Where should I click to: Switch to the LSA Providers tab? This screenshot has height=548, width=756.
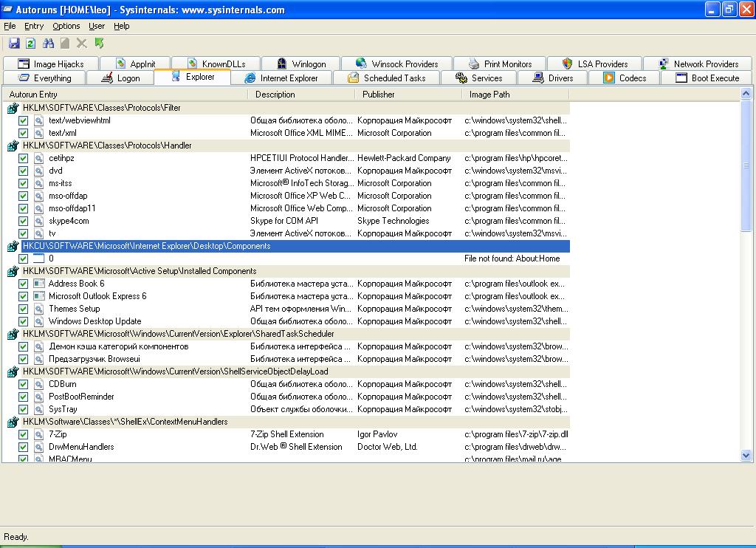(595, 64)
